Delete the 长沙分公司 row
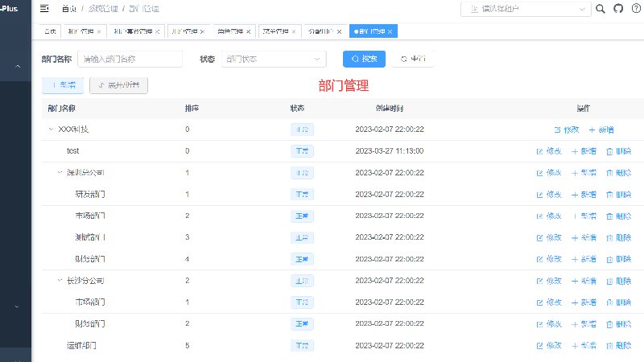 (x=618, y=281)
